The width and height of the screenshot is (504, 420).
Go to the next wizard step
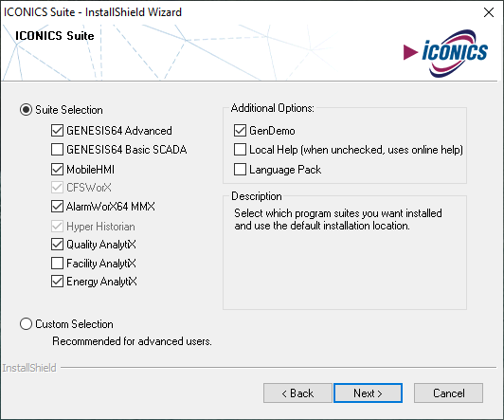click(368, 393)
